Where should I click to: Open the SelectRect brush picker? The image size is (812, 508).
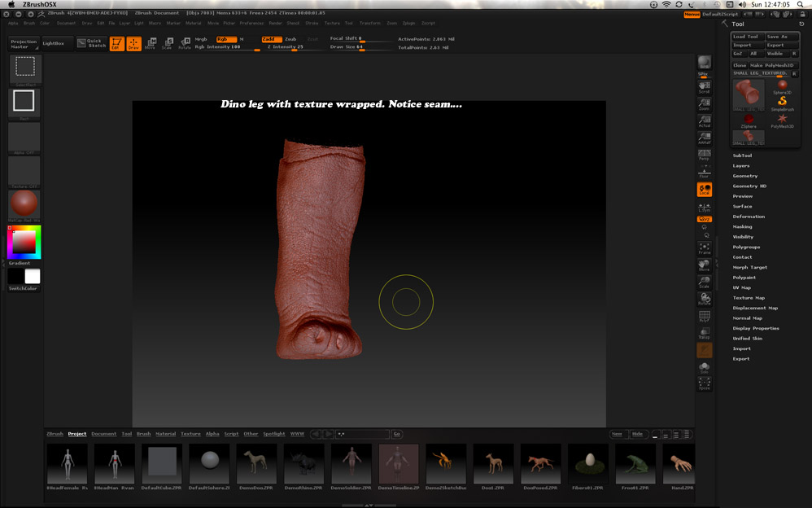pyautogui.click(x=25, y=70)
